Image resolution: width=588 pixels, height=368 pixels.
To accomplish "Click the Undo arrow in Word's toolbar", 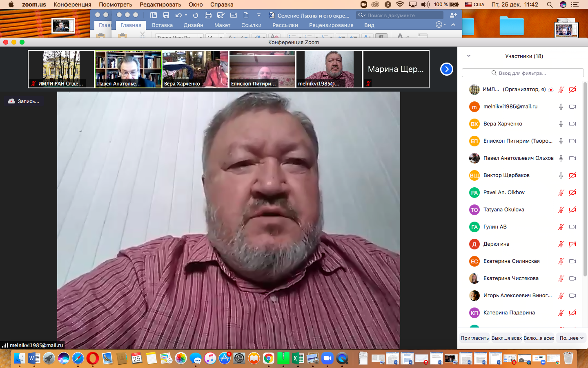I will tap(178, 15).
